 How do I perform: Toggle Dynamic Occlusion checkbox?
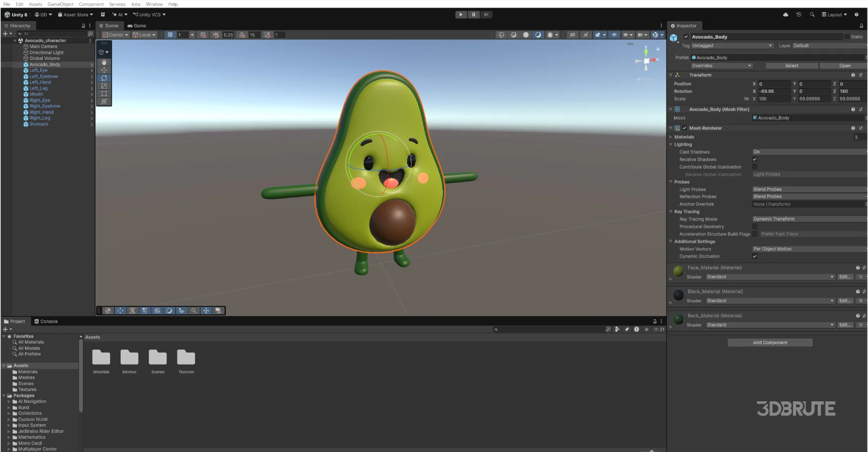click(x=754, y=256)
